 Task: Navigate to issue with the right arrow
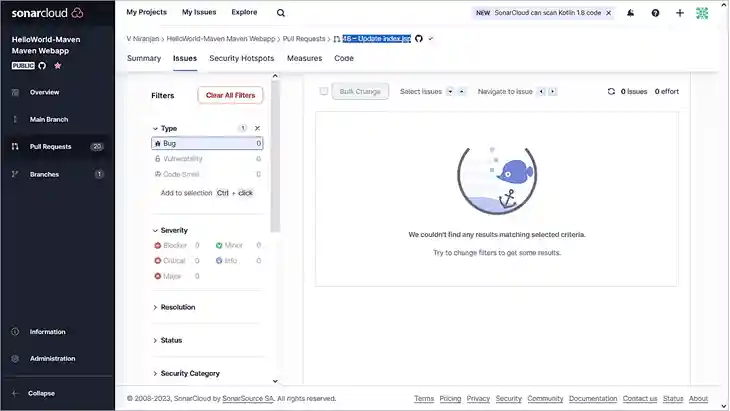[x=552, y=92]
